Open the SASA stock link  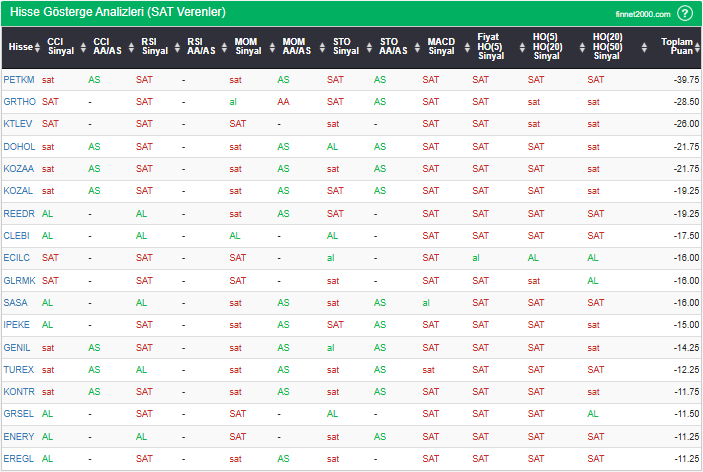[15, 302]
